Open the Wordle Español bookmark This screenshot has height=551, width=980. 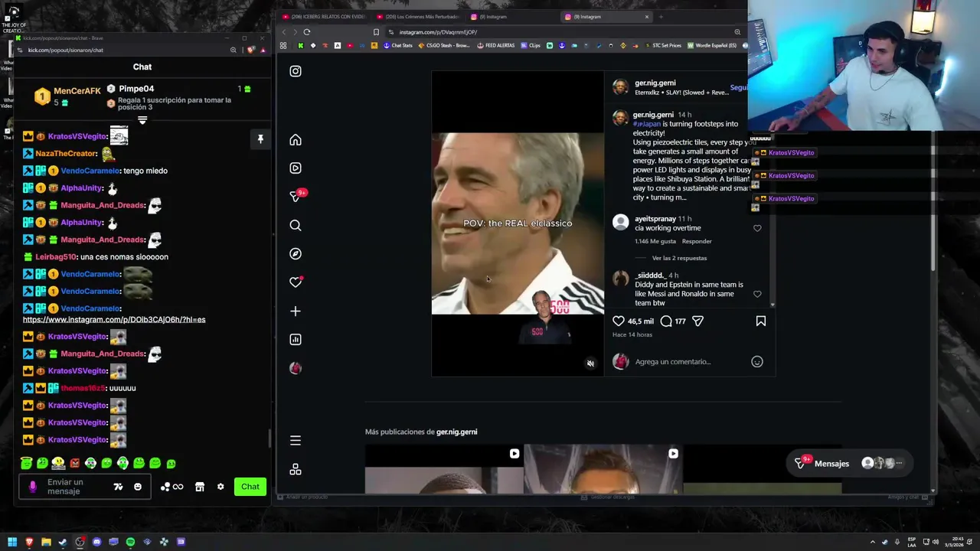tap(712, 46)
